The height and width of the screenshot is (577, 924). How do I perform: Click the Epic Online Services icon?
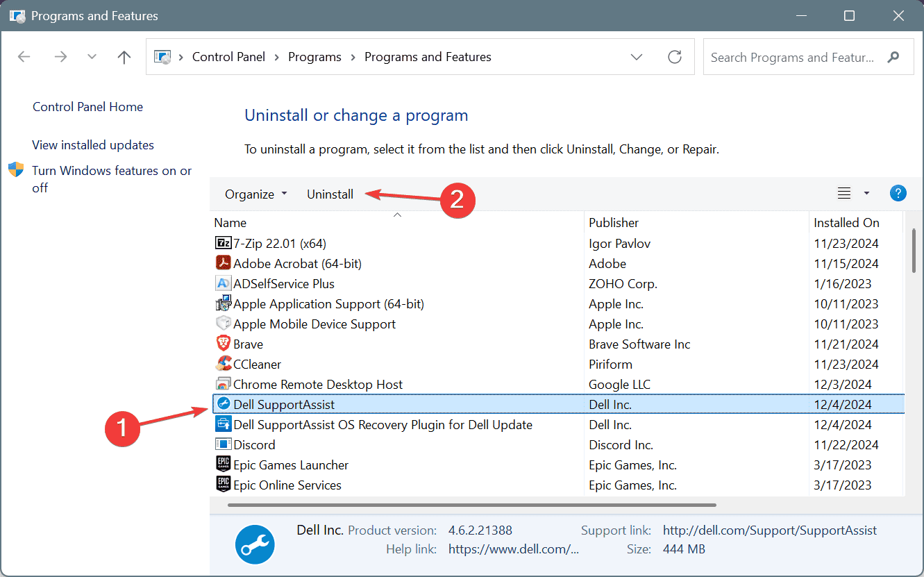pyautogui.click(x=223, y=485)
